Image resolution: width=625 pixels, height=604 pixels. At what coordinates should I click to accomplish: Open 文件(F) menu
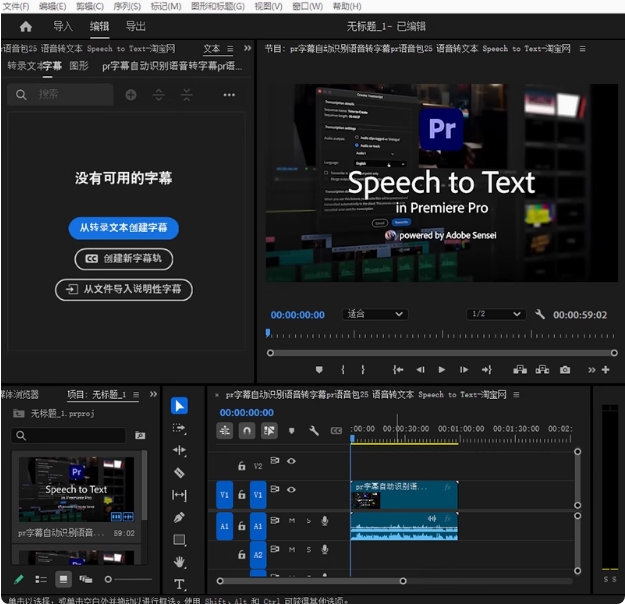(x=16, y=6)
